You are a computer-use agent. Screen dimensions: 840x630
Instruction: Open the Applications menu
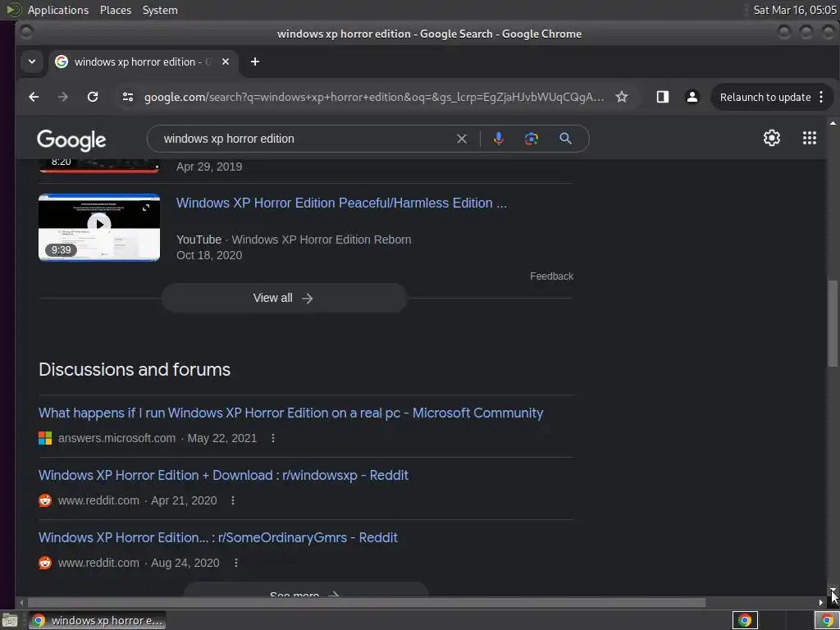pyautogui.click(x=58, y=10)
